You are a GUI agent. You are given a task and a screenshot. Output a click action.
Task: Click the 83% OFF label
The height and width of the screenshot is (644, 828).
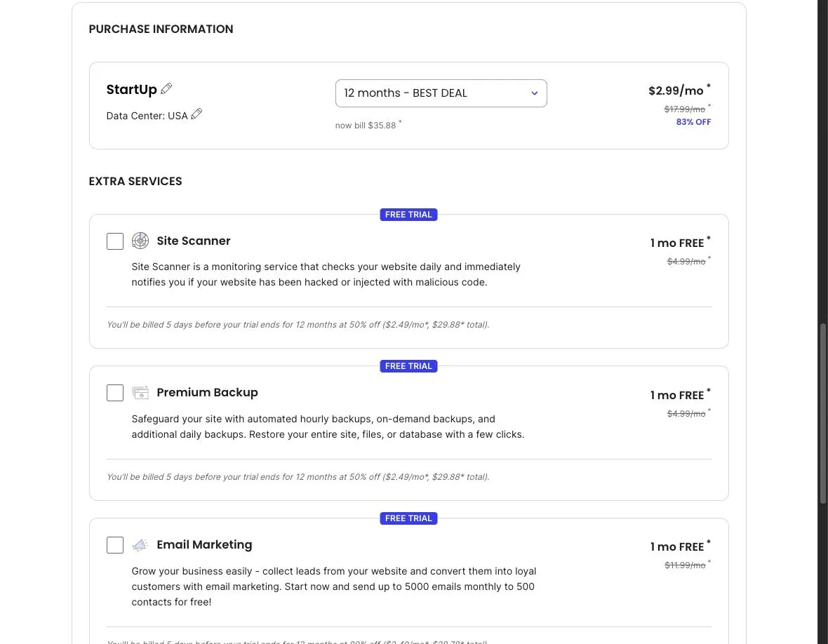[693, 122]
